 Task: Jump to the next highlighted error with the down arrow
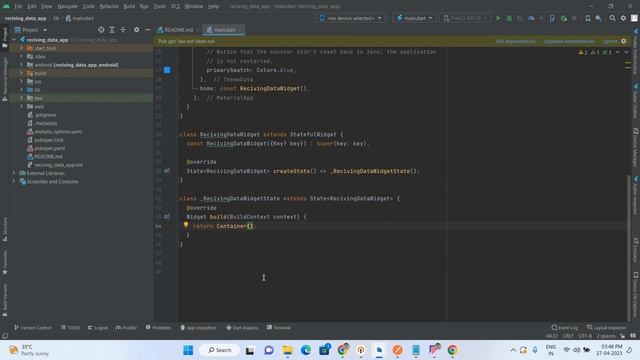[626, 52]
